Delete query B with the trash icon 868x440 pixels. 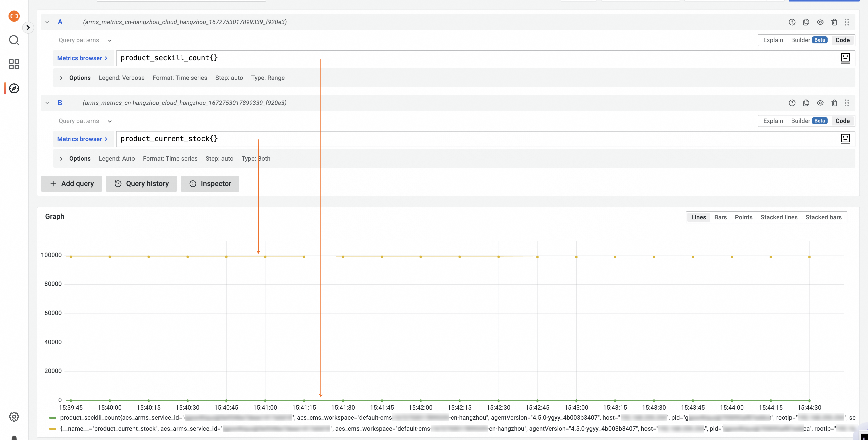pos(834,103)
